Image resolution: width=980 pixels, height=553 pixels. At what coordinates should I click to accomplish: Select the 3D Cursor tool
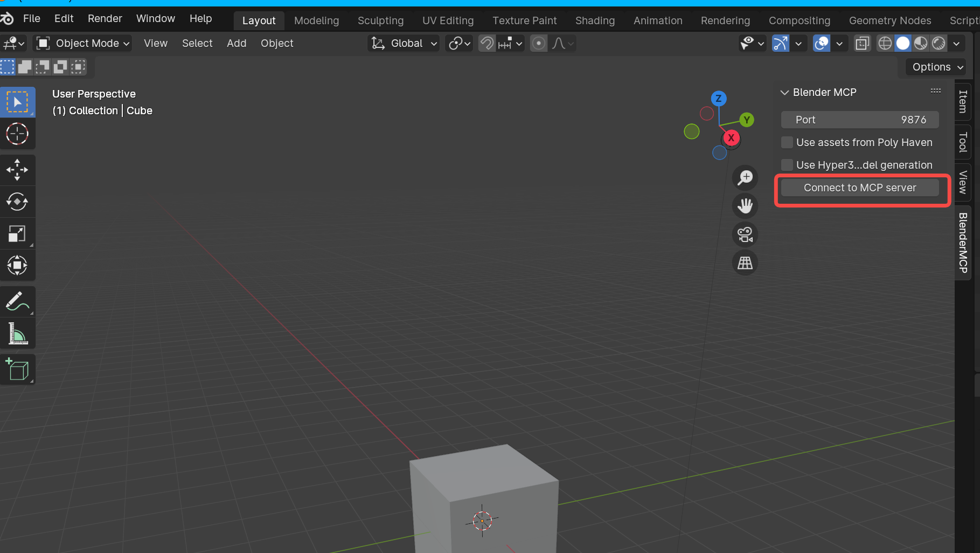click(x=17, y=134)
